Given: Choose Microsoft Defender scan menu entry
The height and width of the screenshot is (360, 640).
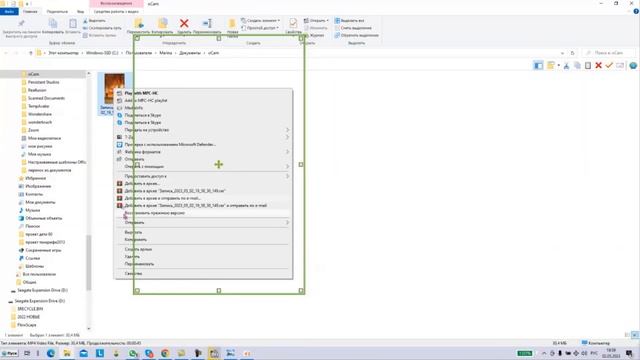Looking at the screenshot, I should pyautogui.click(x=170, y=144).
